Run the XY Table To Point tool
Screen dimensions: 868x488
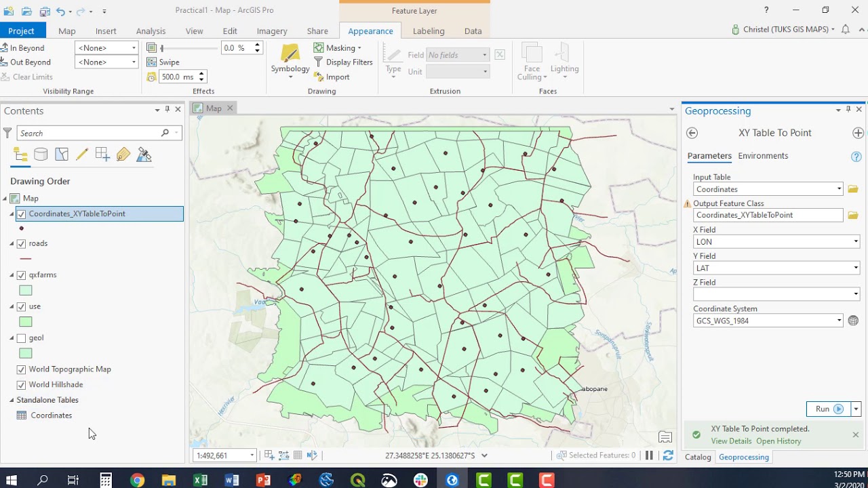[x=829, y=409]
